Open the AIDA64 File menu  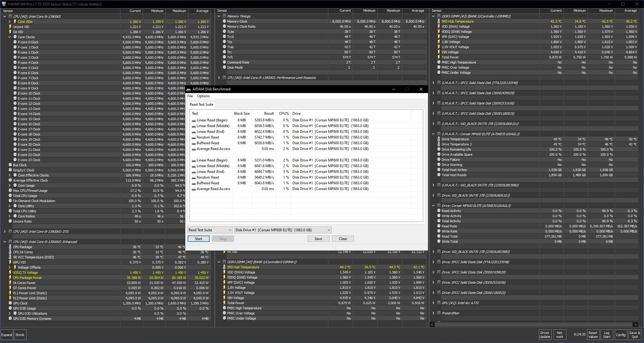[190, 96]
